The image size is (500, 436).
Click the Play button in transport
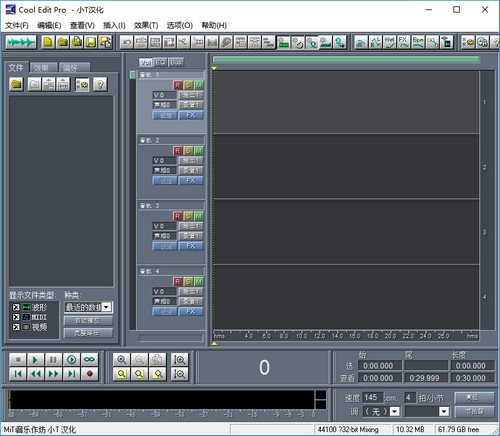[35, 360]
